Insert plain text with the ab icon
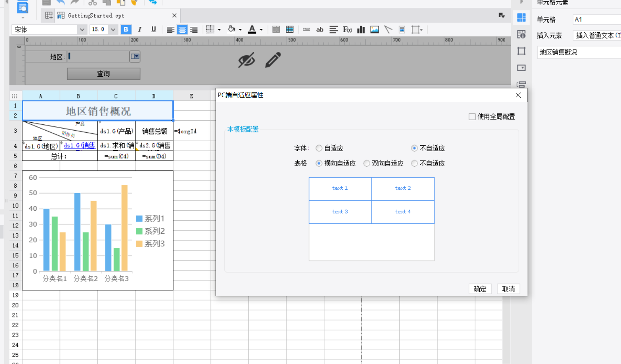 (x=320, y=29)
